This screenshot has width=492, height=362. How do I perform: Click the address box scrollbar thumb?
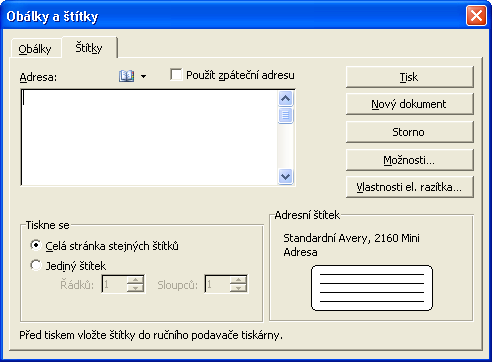[285, 115]
